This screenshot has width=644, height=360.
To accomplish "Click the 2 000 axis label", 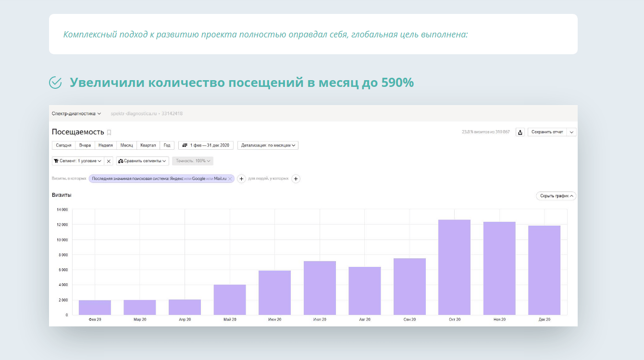I will pyautogui.click(x=63, y=300).
